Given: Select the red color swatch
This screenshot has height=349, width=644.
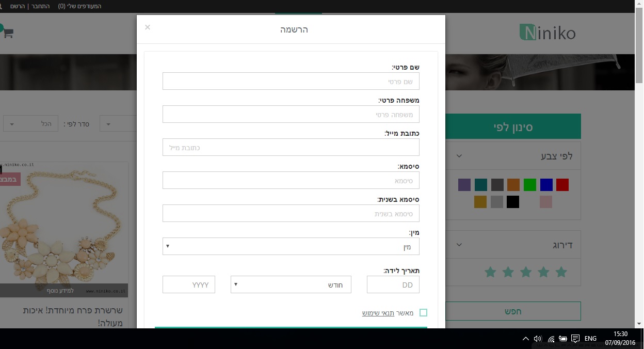Looking at the screenshot, I should coord(562,185).
